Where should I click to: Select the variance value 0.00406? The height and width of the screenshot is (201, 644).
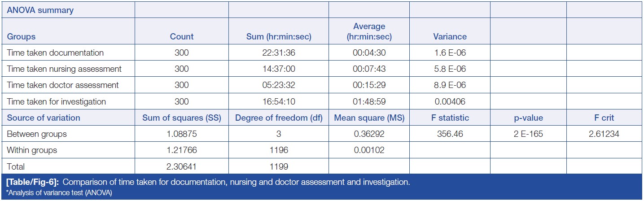(450, 102)
